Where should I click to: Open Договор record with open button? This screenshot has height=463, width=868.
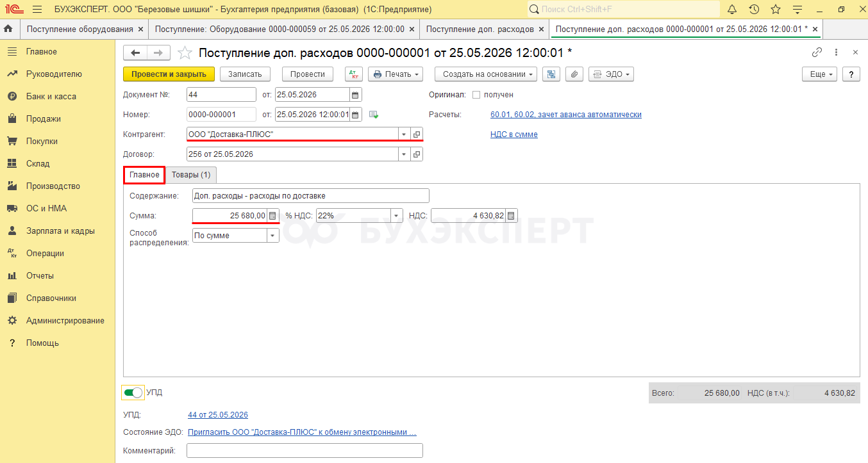coord(417,154)
